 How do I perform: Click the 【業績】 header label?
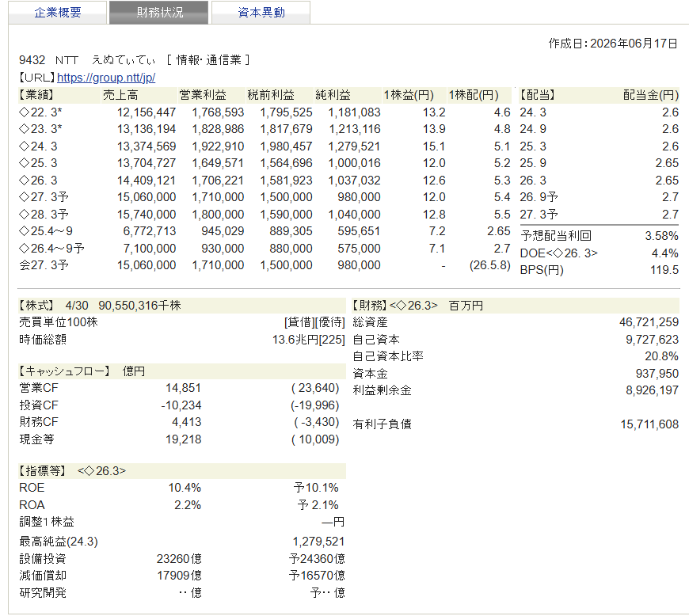[x=36, y=95]
